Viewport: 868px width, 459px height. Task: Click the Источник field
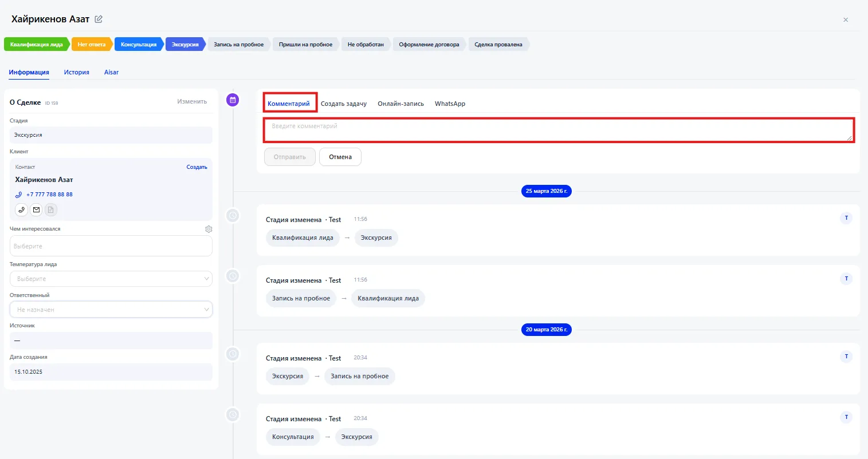coord(111,341)
